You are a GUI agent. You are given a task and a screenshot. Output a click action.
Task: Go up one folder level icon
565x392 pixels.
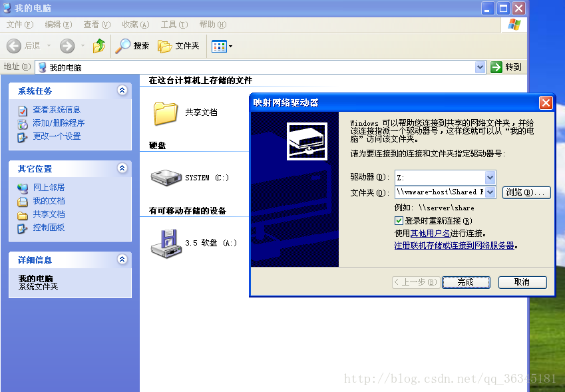point(99,46)
